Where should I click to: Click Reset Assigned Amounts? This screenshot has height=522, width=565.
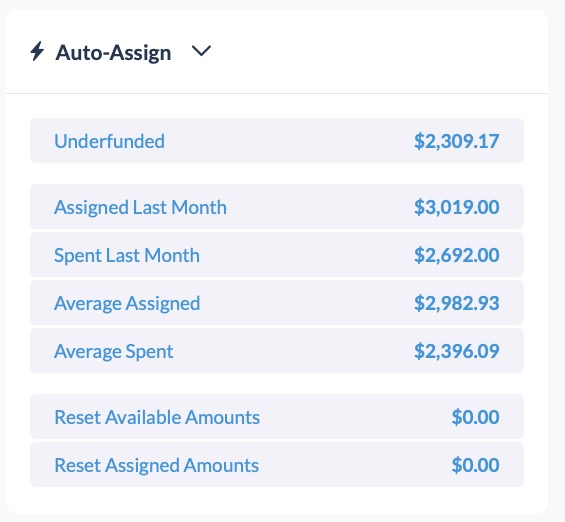pyautogui.click(x=156, y=465)
